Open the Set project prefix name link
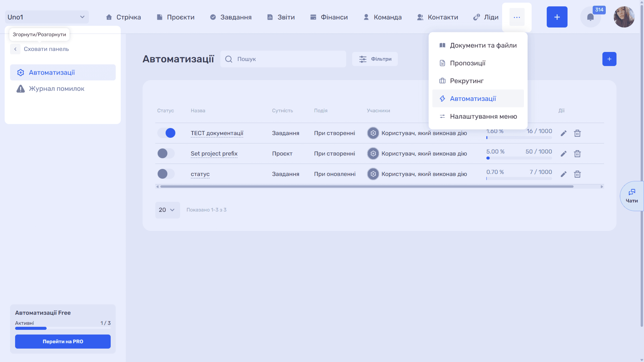The image size is (644, 362). (x=214, y=154)
